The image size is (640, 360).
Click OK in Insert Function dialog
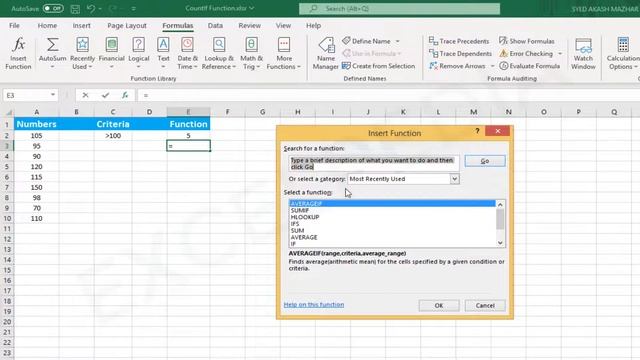pyautogui.click(x=439, y=305)
